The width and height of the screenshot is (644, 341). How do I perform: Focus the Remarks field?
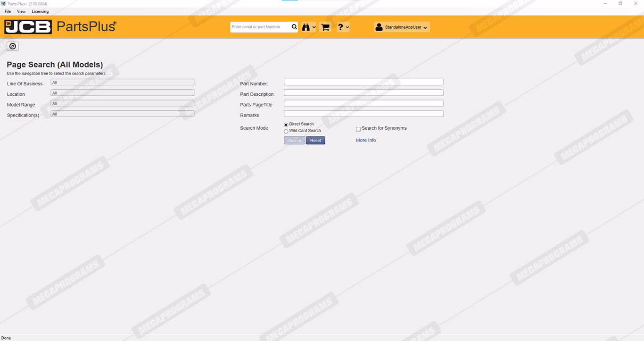tap(363, 114)
